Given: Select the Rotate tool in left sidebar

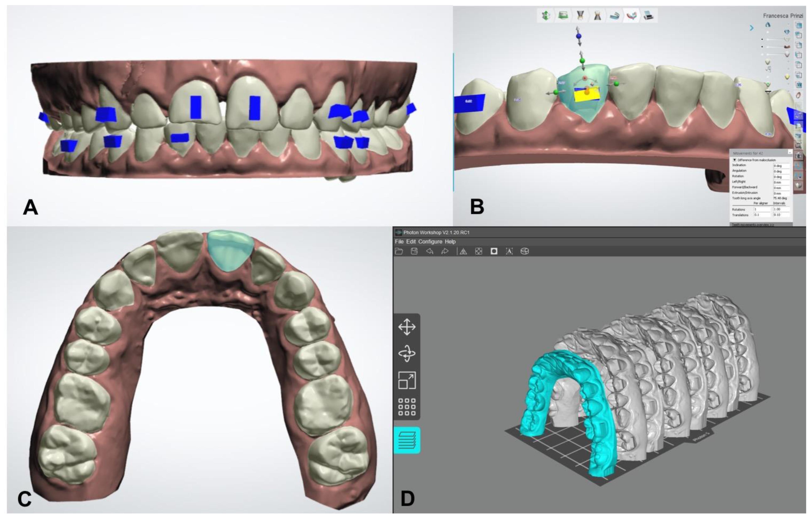Looking at the screenshot, I should coord(407,354).
